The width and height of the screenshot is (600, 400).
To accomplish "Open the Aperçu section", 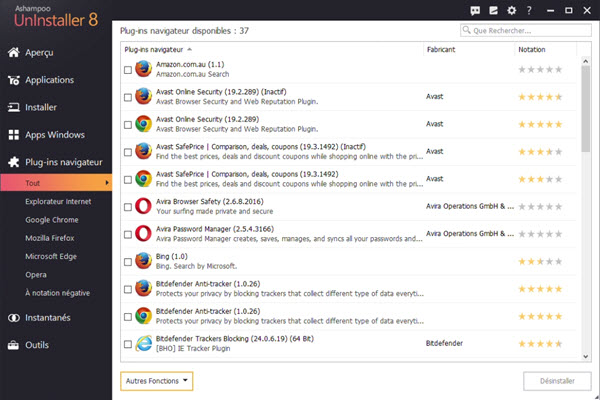I will click(x=39, y=52).
